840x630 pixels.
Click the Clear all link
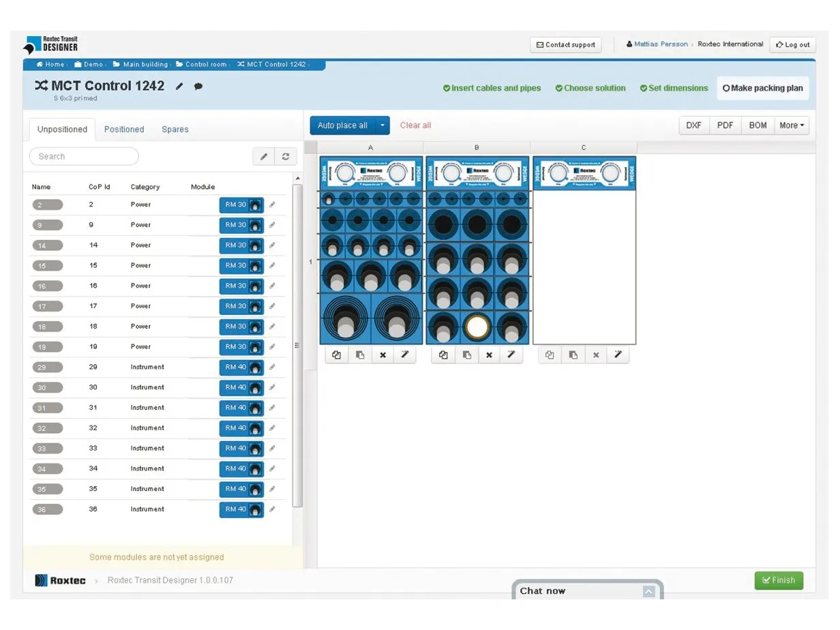[x=416, y=125]
